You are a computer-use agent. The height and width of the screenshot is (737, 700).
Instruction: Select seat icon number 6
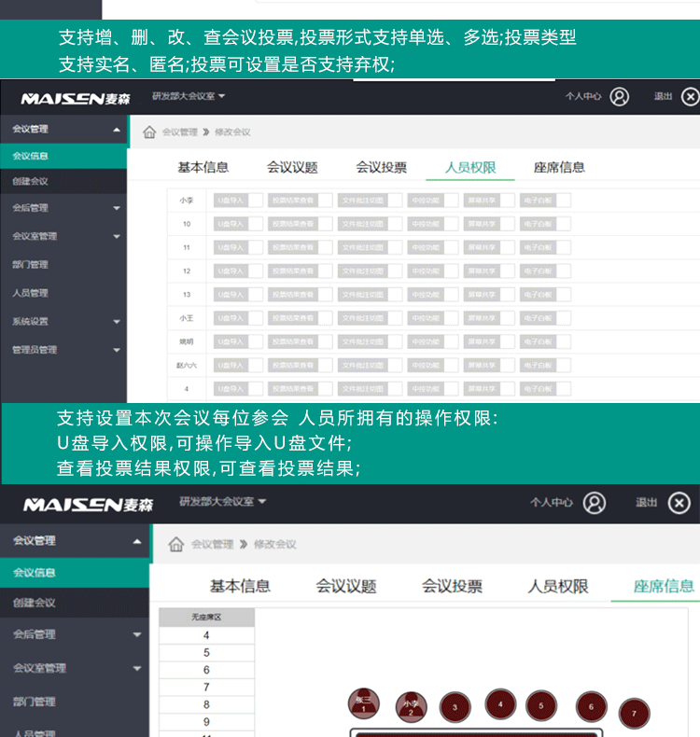[591, 707]
